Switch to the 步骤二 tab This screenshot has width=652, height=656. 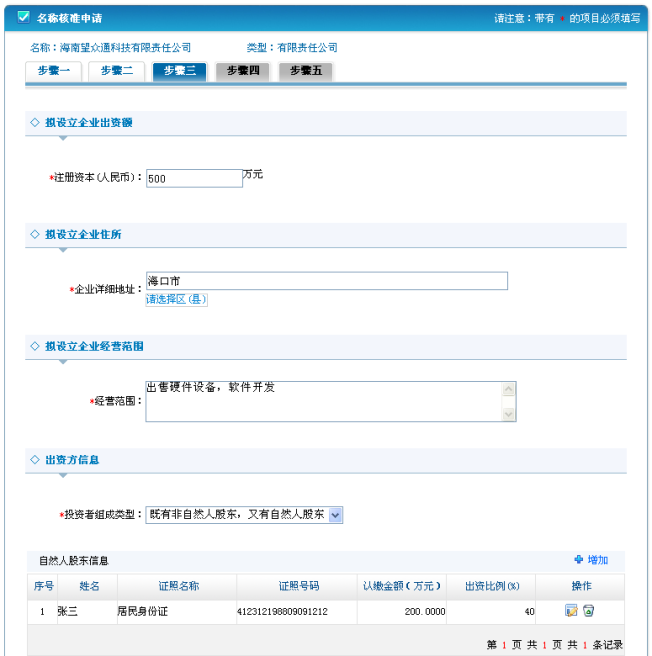[117, 71]
